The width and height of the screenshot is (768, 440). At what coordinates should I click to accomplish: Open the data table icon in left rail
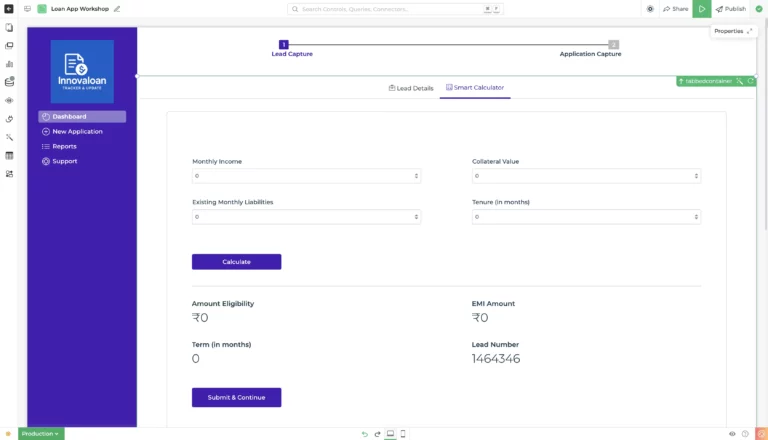(x=9, y=155)
